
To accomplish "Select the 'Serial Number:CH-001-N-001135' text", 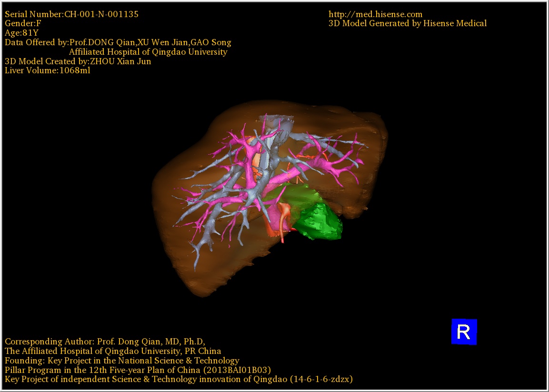I will 71,14.
